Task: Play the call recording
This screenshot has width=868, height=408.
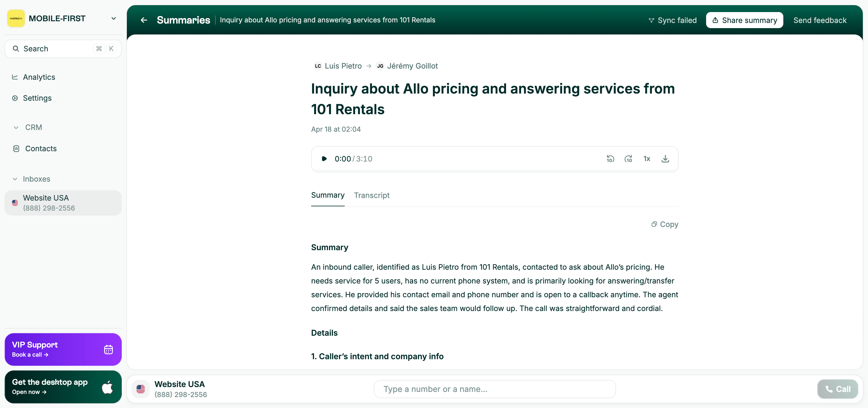Action: coord(324,159)
